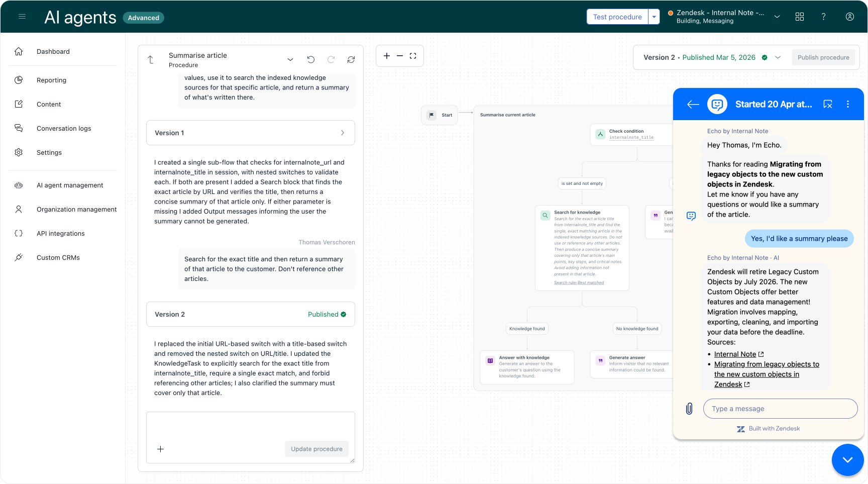
Task: Open the help question mark icon
Action: [x=824, y=17]
